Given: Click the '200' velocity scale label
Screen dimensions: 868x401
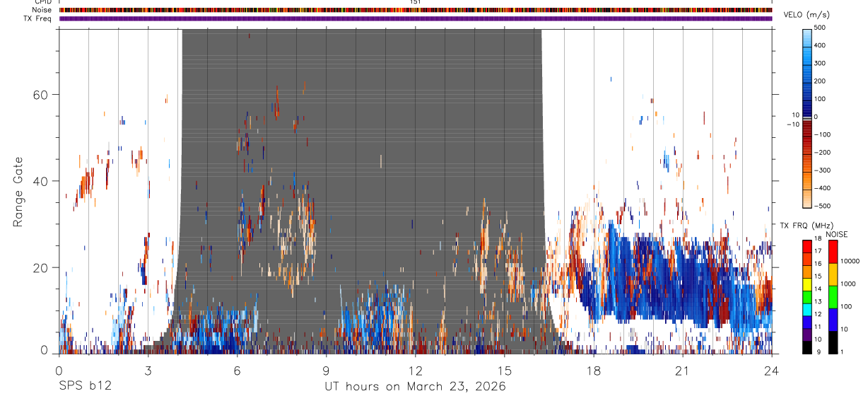Looking at the screenshot, I should coord(820,81).
